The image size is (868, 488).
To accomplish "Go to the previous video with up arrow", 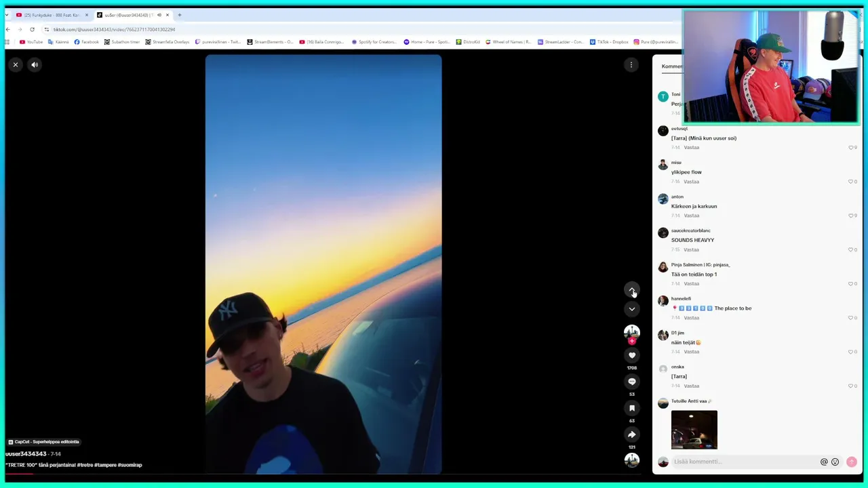I will pos(631,289).
